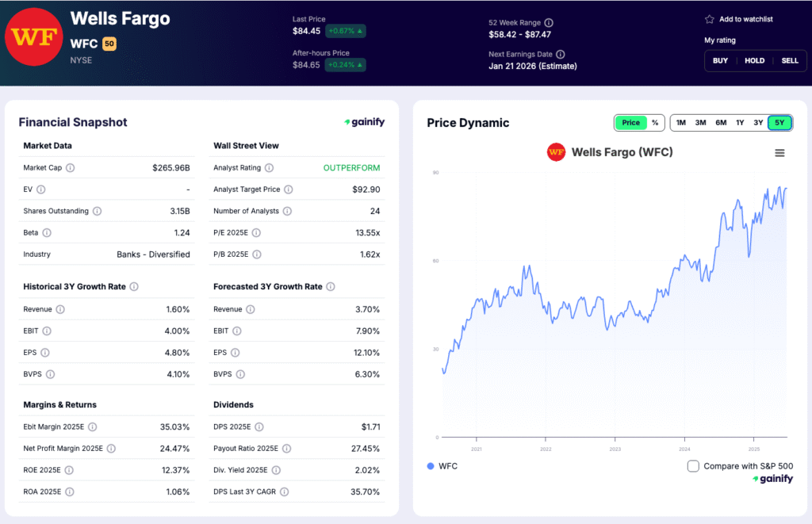The height and width of the screenshot is (524, 812).
Task: Click the gainify logo below the price chart
Action: 772,479
